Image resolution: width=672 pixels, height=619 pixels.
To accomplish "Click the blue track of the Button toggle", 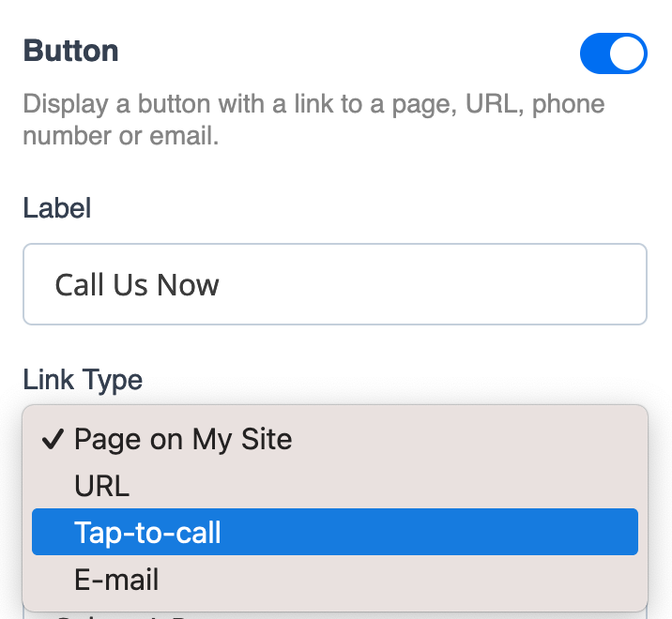I will (594, 53).
